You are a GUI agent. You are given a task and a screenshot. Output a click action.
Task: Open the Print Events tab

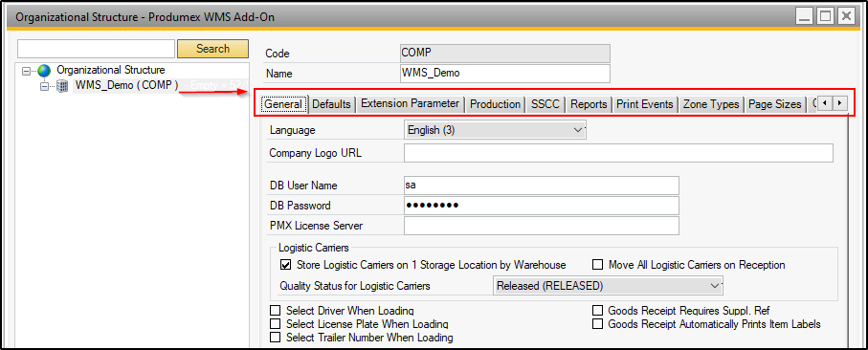pyautogui.click(x=645, y=104)
